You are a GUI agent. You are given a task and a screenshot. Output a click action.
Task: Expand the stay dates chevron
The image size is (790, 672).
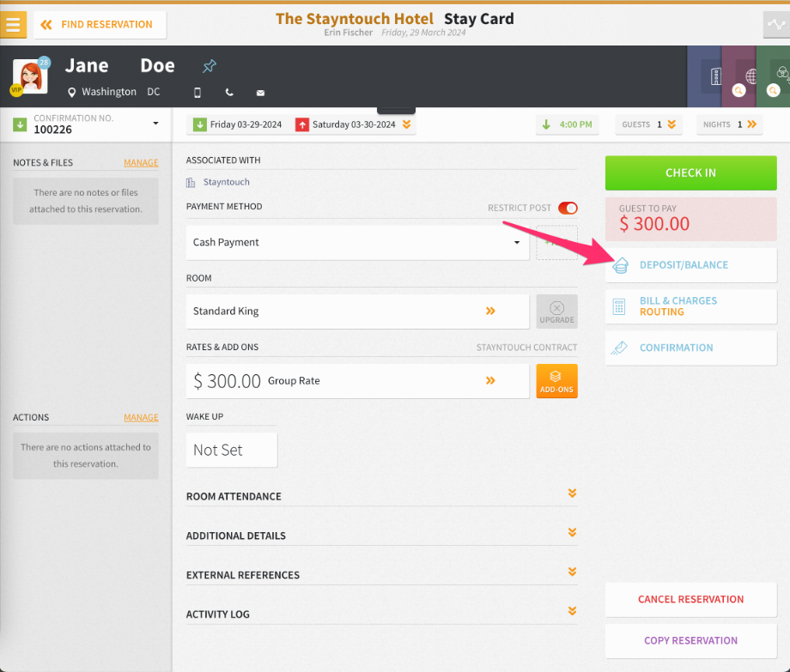406,124
